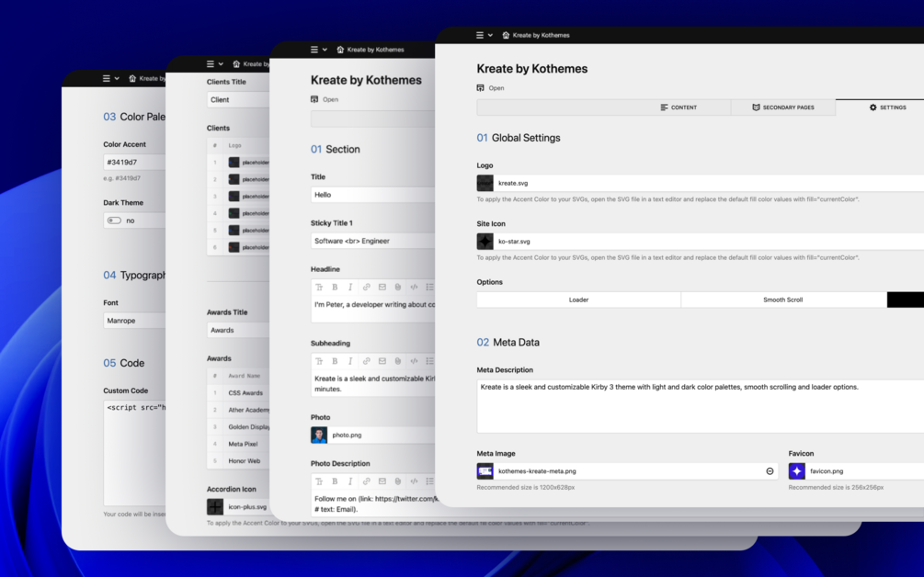Insert a link from the Headline toolbar

(366, 288)
